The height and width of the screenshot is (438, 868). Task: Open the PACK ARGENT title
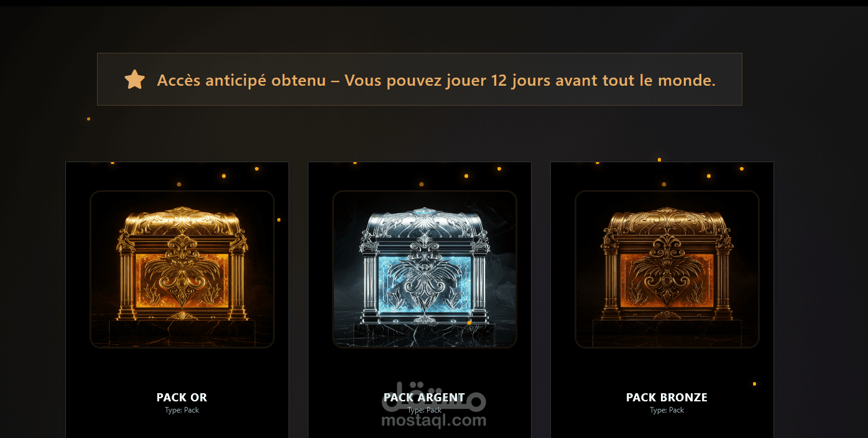[x=424, y=398]
